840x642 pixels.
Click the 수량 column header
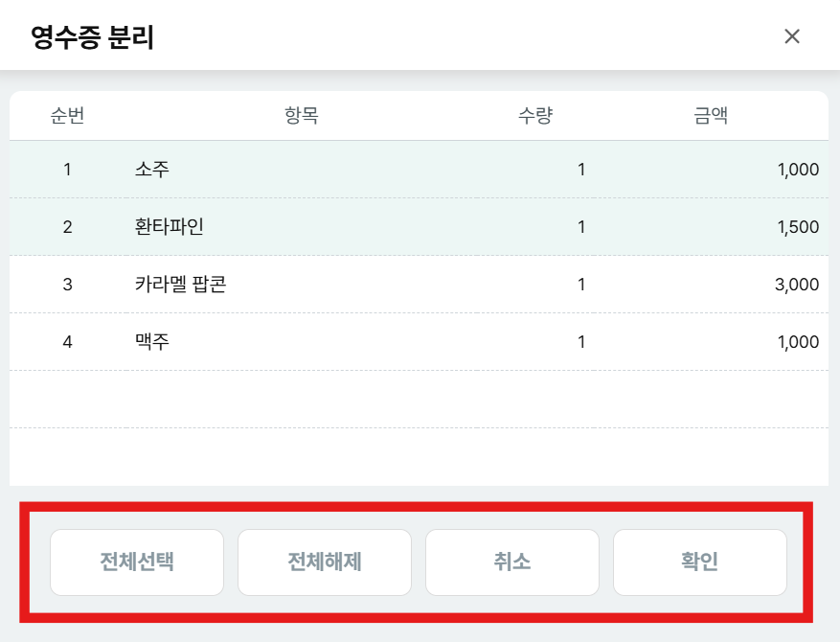[536, 117]
